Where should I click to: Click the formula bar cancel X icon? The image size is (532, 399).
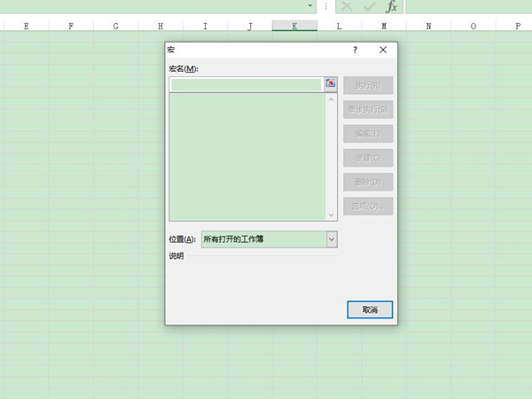pyautogui.click(x=347, y=6)
